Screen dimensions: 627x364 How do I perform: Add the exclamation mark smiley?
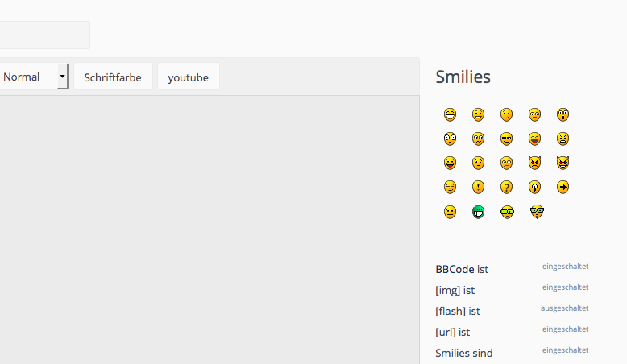point(478,187)
